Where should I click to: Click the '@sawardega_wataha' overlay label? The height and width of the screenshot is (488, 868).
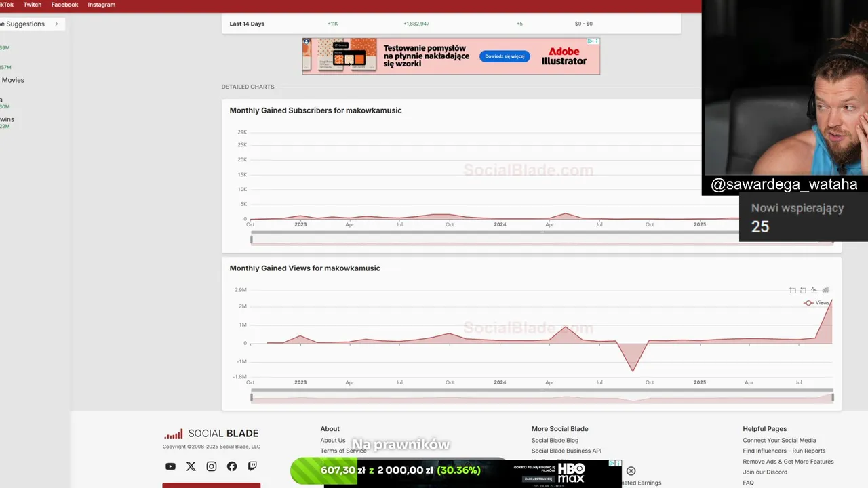pyautogui.click(x=784, y=184)
